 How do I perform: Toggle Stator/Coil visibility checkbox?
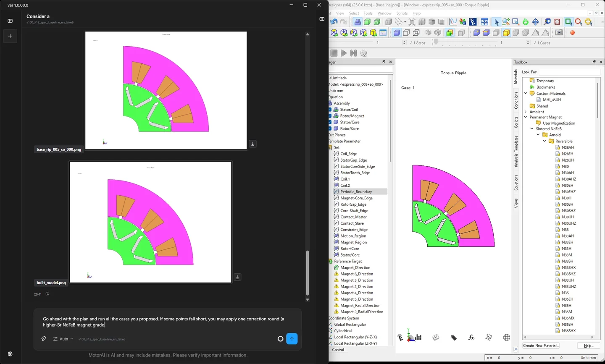click(x=330, y=110)
